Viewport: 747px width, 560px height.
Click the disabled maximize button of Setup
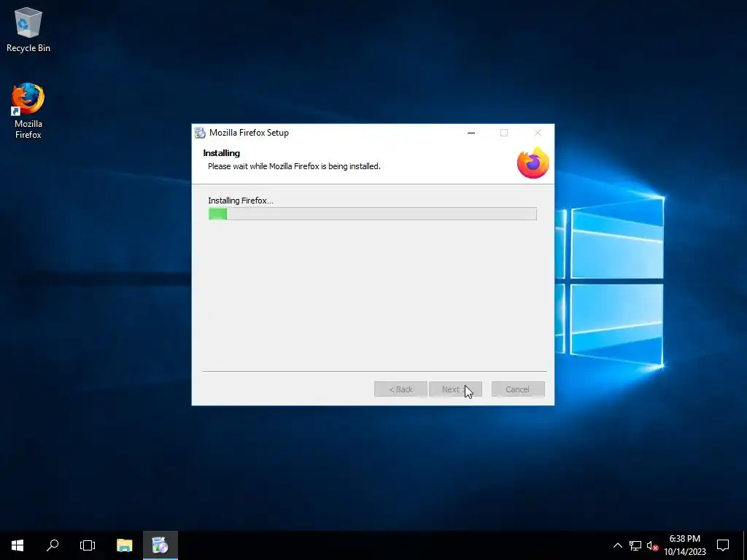pyautogui.click(x=504, y=133)
